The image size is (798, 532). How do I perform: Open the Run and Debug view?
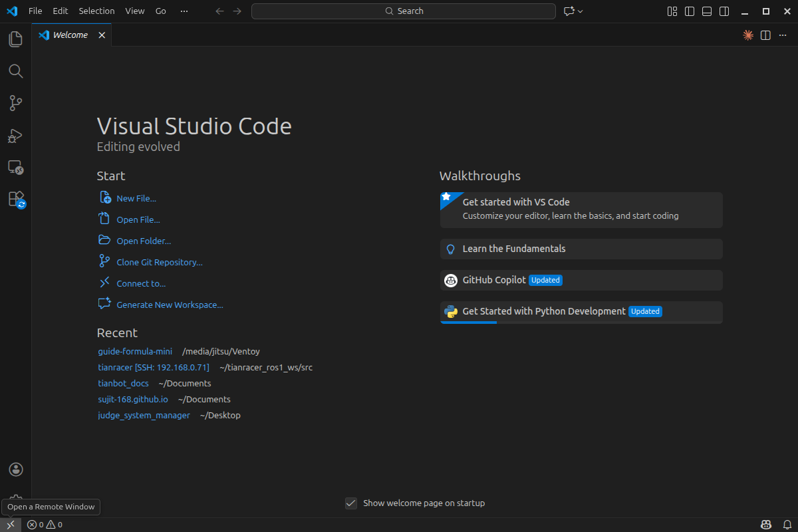coord(15,136)
